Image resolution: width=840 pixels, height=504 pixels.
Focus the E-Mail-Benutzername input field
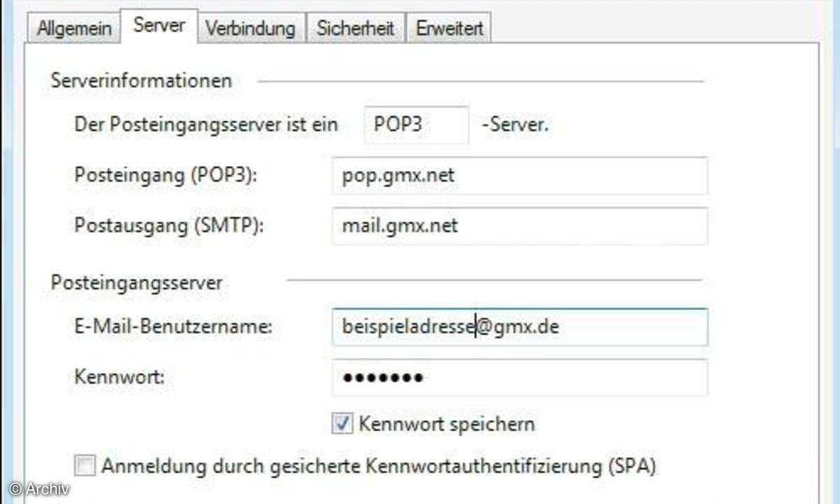520,327
